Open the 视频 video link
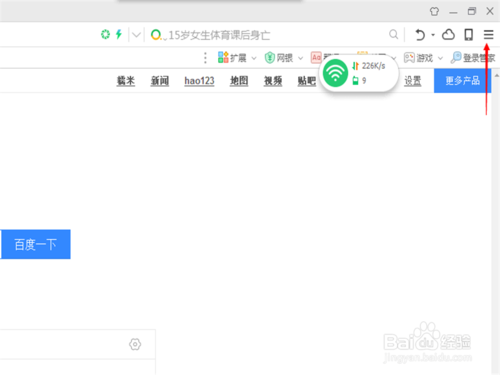The height and width of the screenshot is (375, 500). [273, 81]
